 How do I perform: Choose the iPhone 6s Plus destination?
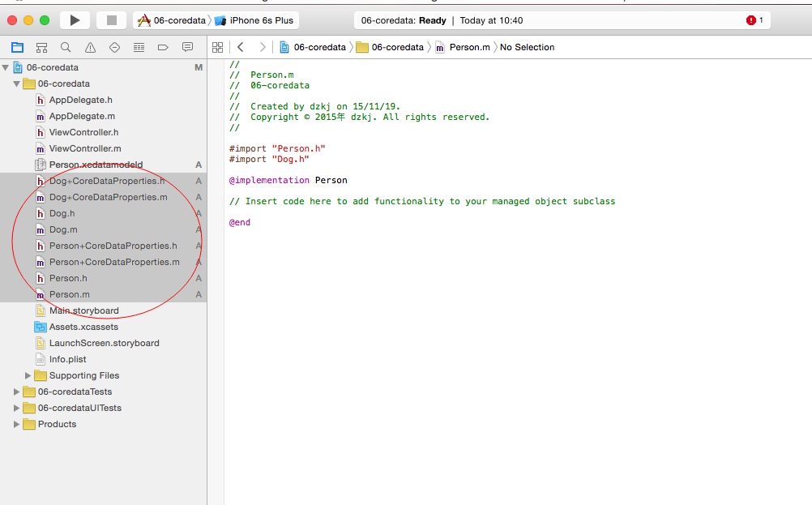[x=254, y=20]
